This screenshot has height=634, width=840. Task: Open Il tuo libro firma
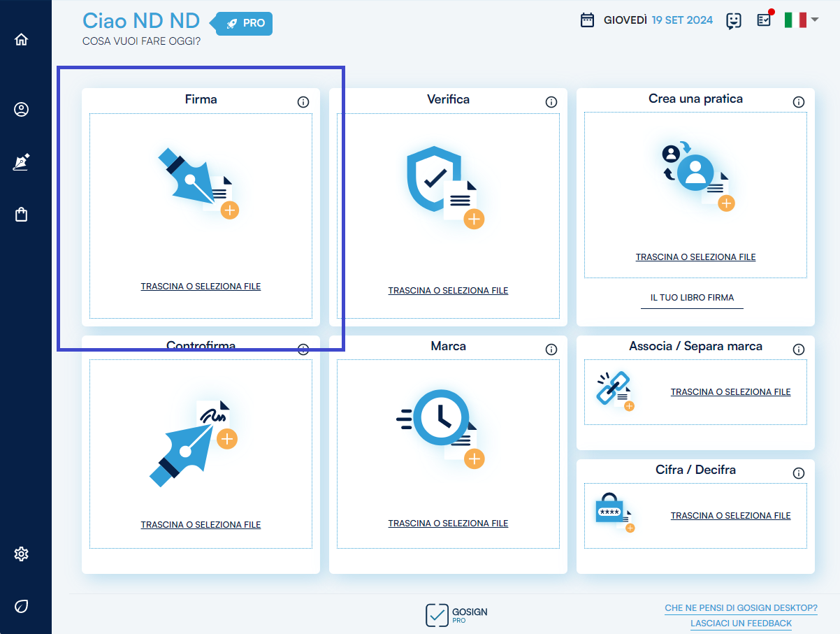tap(692, 298)
